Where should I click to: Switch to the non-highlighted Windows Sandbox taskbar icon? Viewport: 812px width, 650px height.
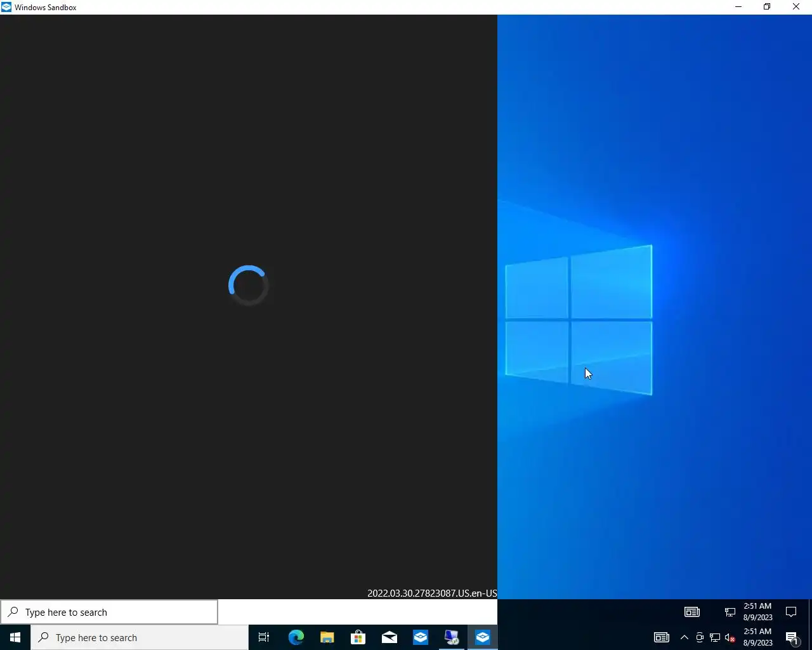pos(420,637)
